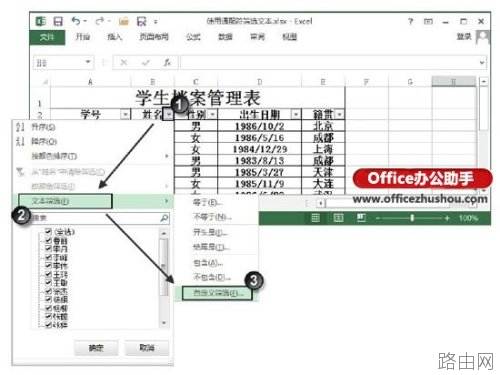Viewport: 500px width, 375px height.
Task: Click the account avatar picture
Action: (x=483, y=37)
